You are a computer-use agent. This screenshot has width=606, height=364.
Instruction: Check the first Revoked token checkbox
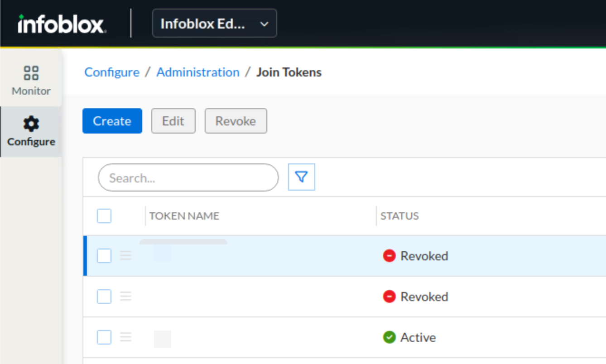pyautogui.click(x=104, y=256)
